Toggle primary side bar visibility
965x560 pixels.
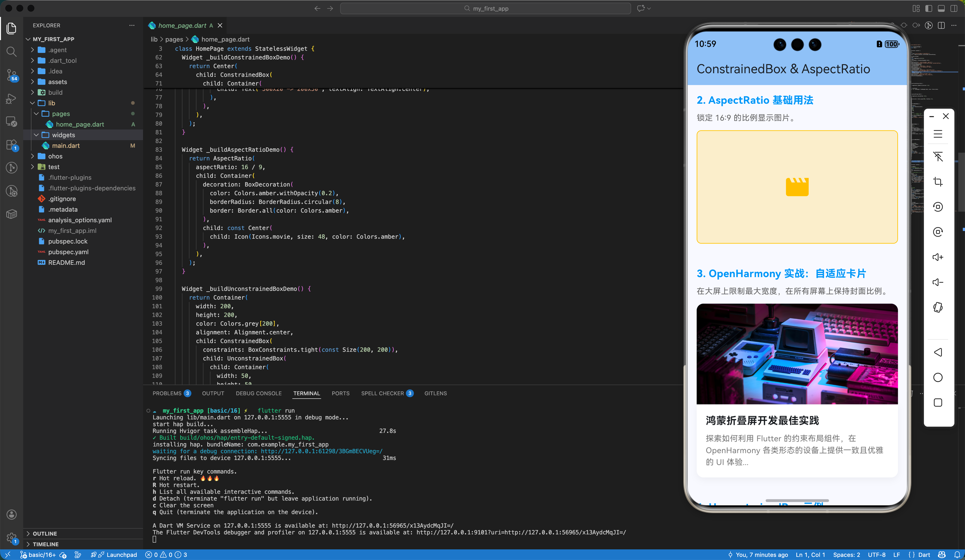coord(929,8)
